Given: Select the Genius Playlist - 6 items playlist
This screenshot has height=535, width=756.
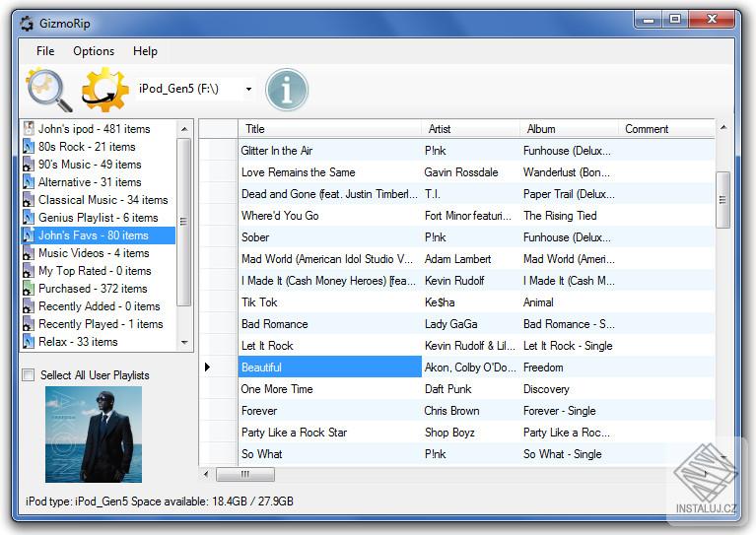Looking at the screenshot, I should tap(99, 218).
